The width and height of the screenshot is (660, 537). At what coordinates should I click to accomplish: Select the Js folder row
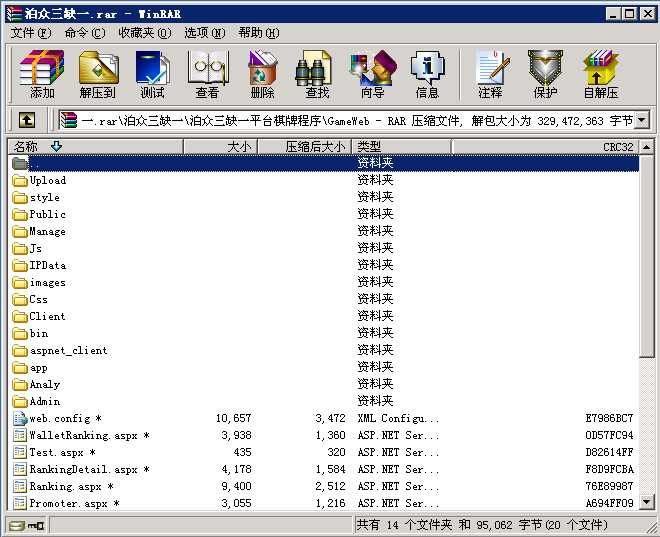pyautogui.click(x=323, y=248)
